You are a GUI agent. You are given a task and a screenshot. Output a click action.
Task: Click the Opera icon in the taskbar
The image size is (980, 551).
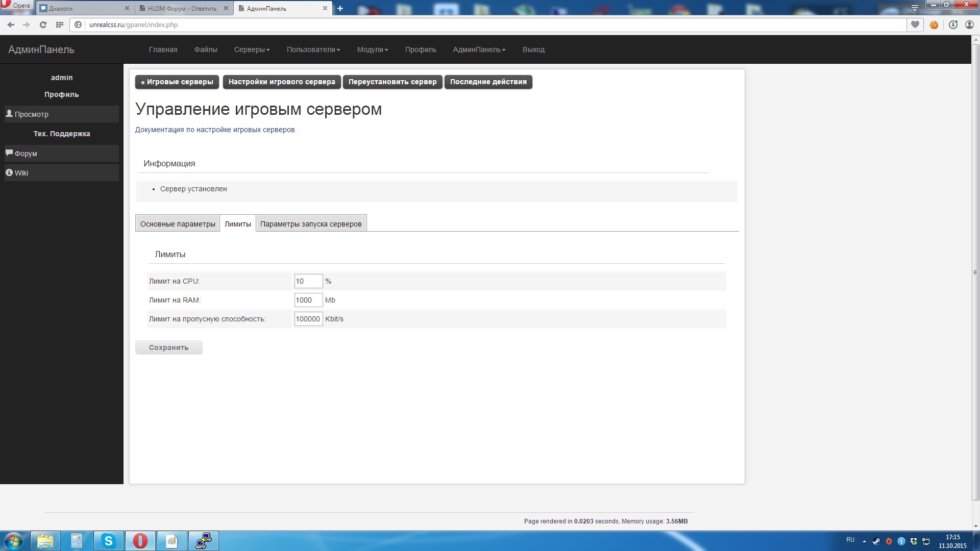click(140, 541)
